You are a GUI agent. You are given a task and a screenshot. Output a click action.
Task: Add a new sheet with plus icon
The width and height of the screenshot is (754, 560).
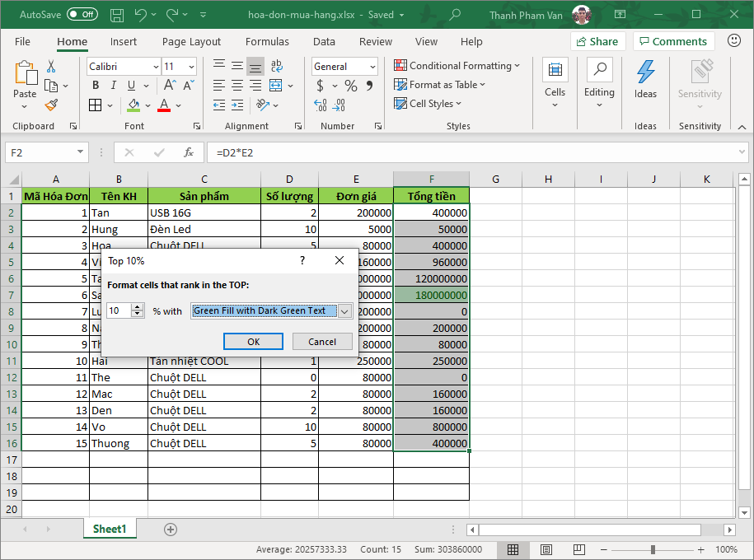pos(171,530)
